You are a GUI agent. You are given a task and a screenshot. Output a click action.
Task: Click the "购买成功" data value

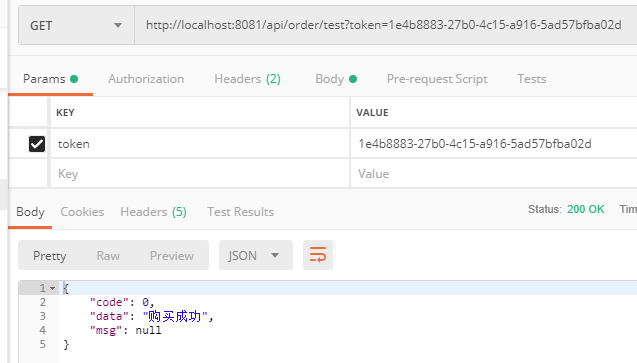point(175,316)
